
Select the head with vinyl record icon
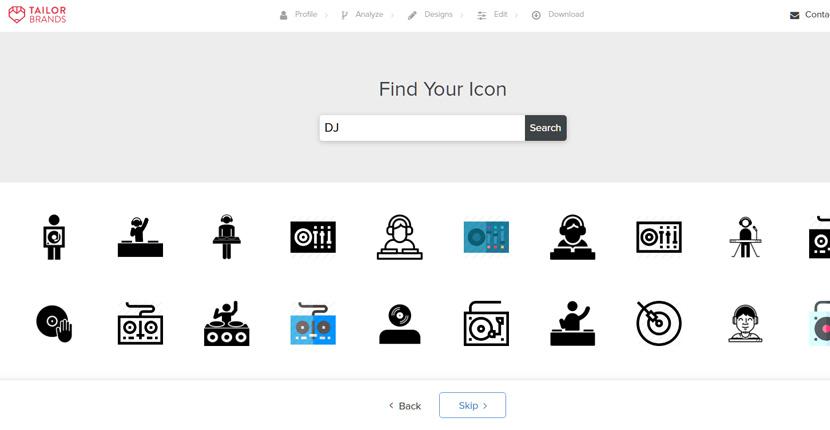click(400, 323)
